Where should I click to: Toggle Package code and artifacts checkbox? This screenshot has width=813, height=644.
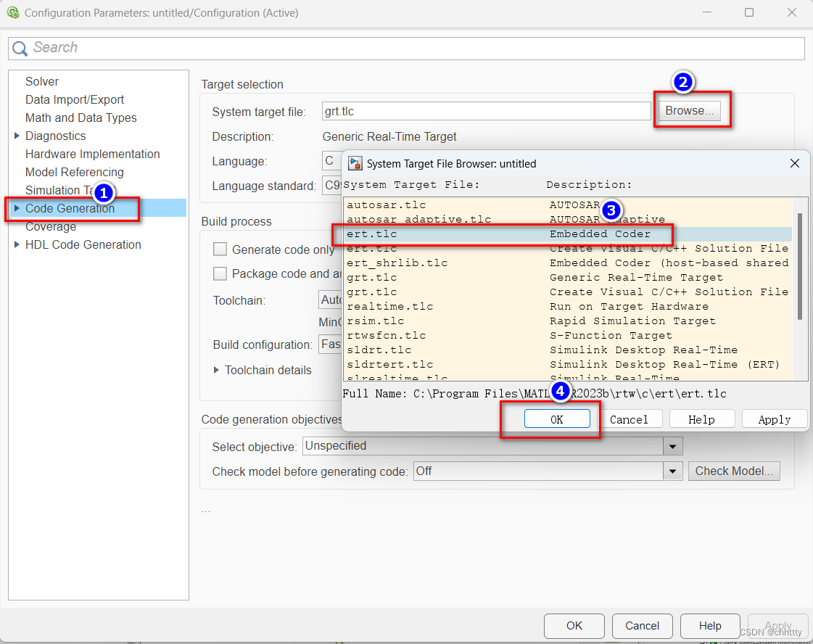[x=220, y=273]
